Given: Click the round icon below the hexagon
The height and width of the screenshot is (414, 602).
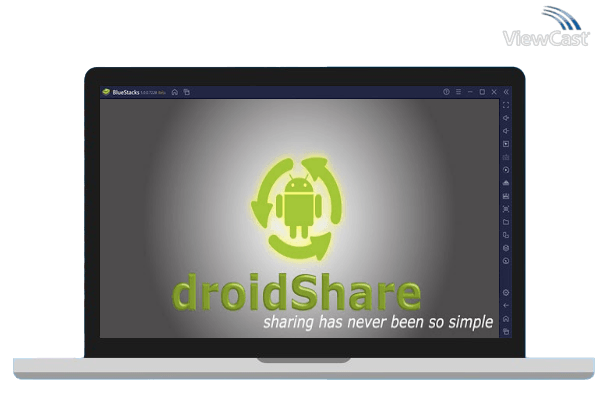Looking at the screenshot, I should click(x=506, y=261).
